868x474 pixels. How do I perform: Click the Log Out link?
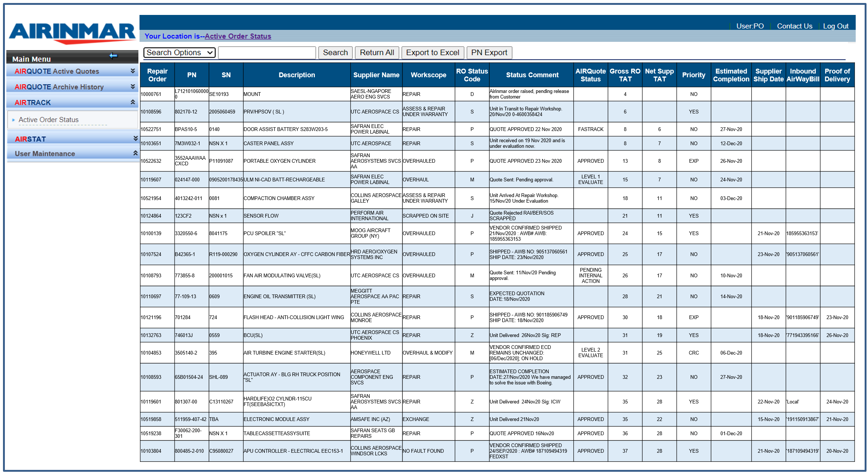[835, 26]
